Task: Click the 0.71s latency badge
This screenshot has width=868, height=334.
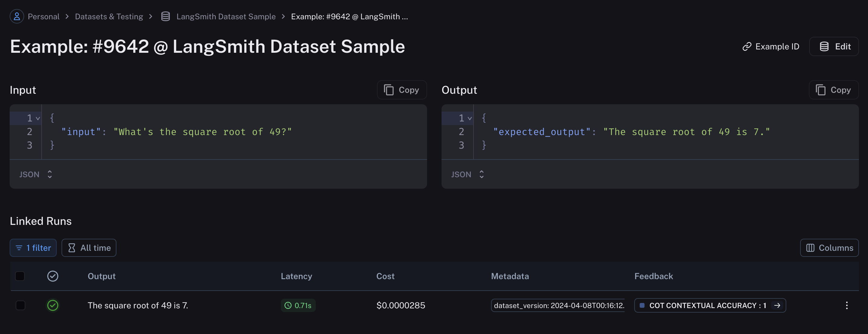Action: (x=298, y=305)
